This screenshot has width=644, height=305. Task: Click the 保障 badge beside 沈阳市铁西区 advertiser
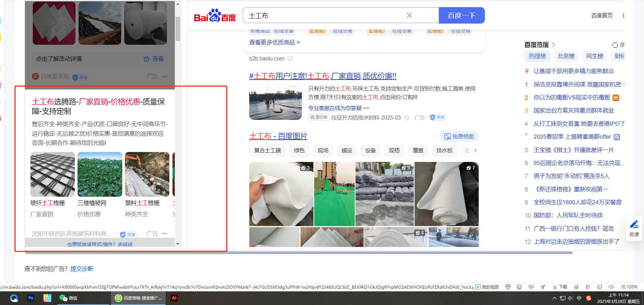coord(129,235)
